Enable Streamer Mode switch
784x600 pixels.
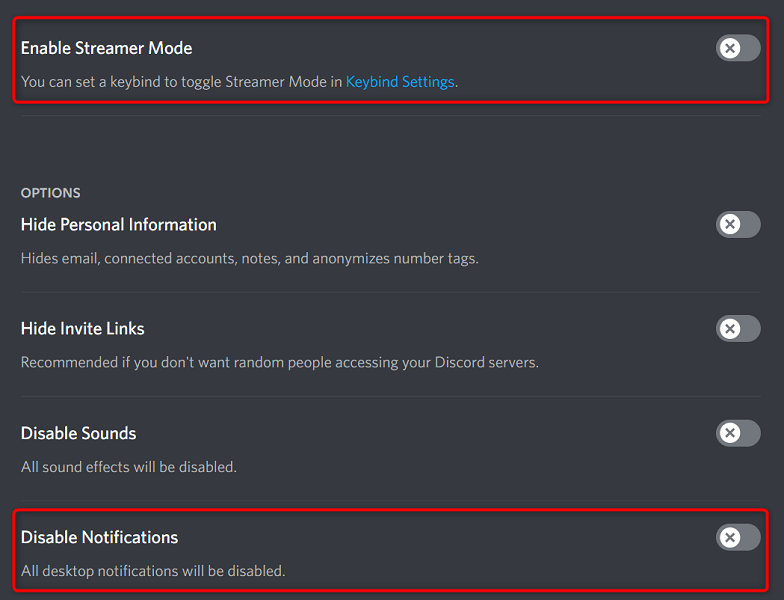(738, 48)
